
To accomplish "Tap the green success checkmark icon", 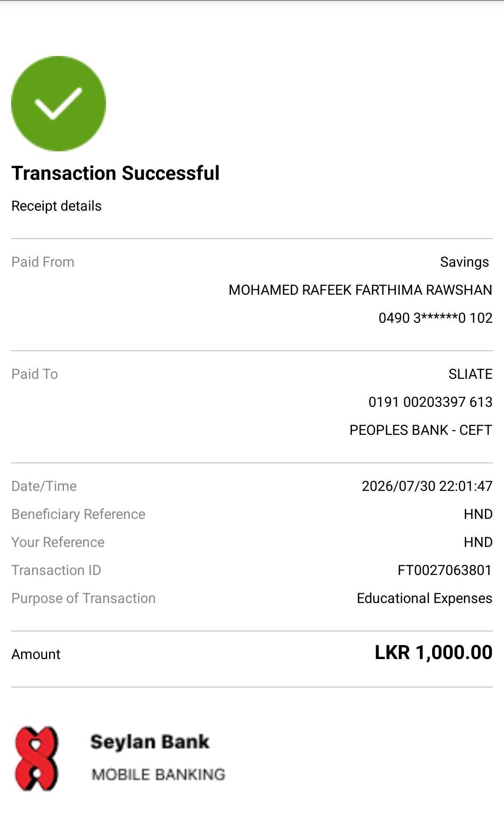I will click(x=58, y=103).
